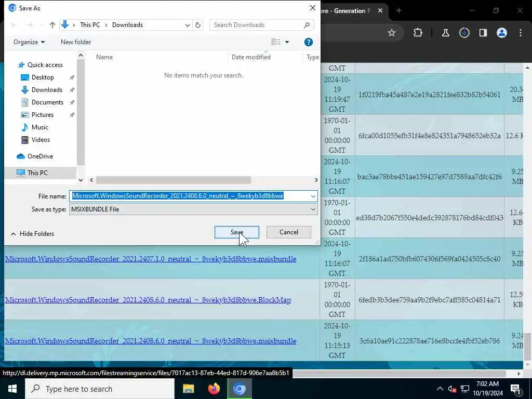This screenshot has height=399, width=532.
Task: Open the Chrome profile avatar
Action: click(501, 33)
